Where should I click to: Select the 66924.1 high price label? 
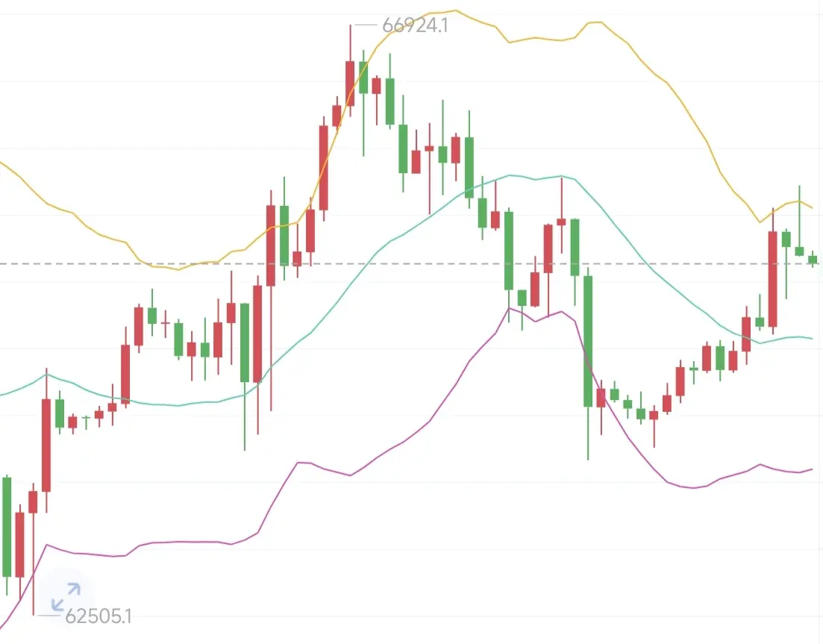tap(415, 25)
